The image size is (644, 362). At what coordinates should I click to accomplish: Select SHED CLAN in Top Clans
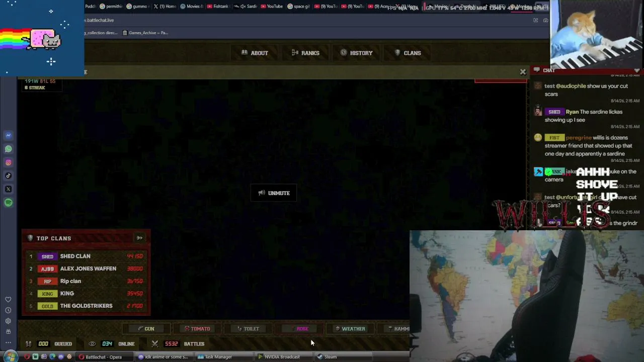86,256
